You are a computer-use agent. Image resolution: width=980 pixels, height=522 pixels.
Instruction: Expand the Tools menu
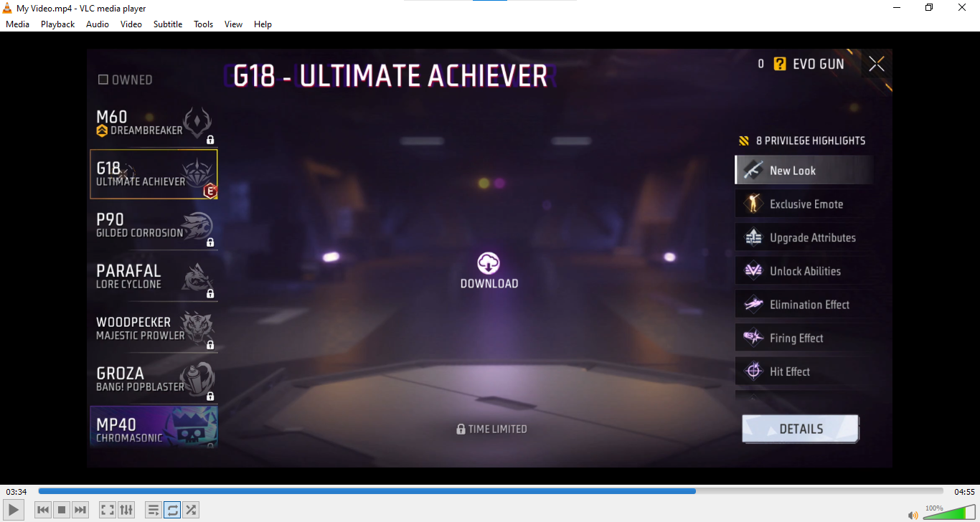pyautogui.click(x=203, y=24)
